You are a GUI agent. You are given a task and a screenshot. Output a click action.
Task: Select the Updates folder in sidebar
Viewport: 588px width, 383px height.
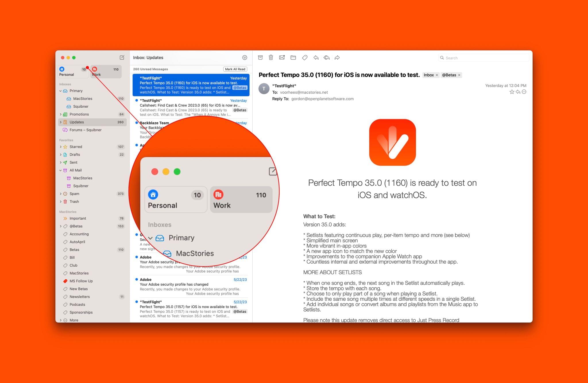77,122
